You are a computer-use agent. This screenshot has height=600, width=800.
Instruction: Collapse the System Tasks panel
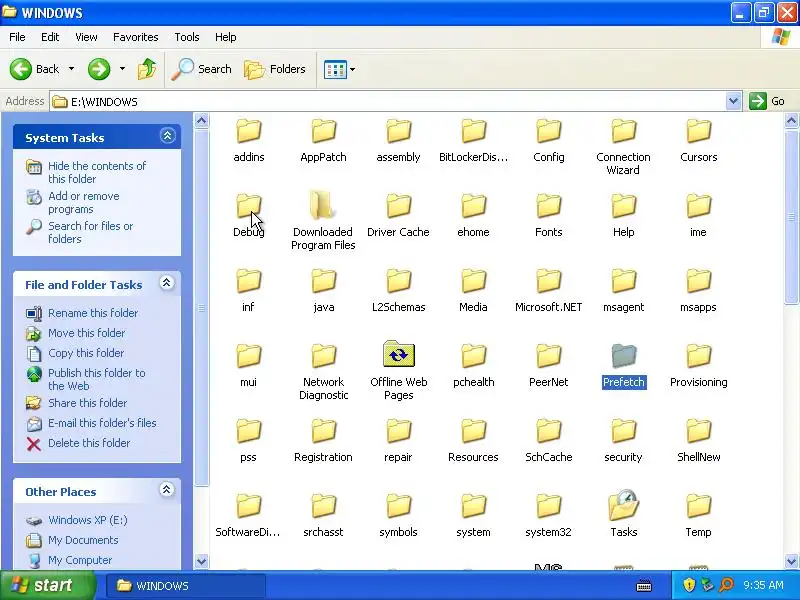coord(167,136)
